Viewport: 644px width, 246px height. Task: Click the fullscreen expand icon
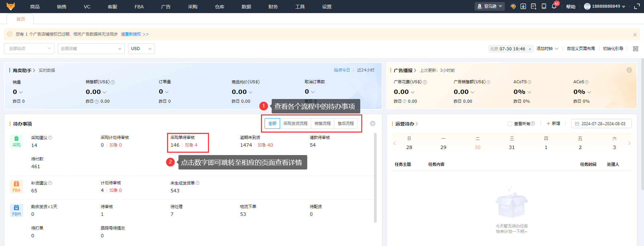click(637, 7)
